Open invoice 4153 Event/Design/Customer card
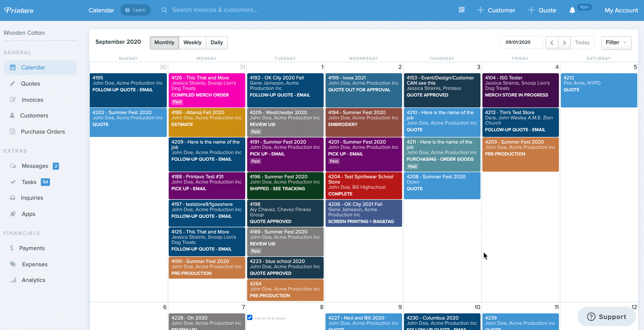 (x=442, y=90)
